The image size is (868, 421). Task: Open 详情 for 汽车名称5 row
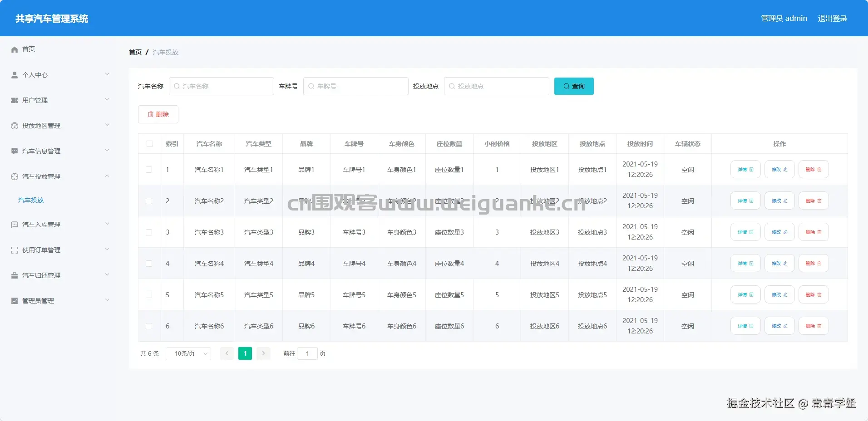click(745, 294)
